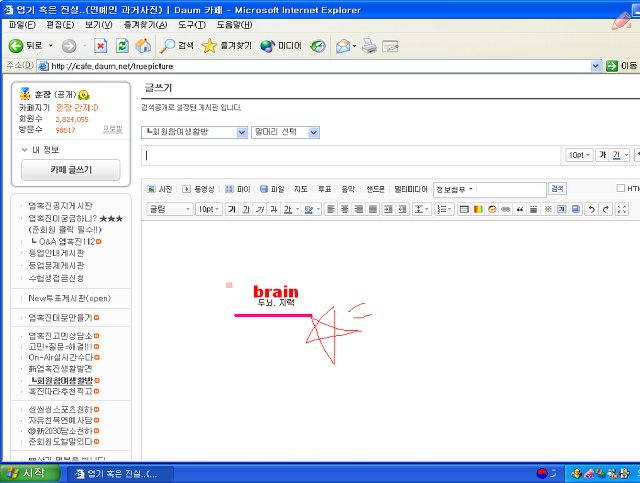The image size is (640, 483).
Task: Open the IE Search (검색) magnifier
Action: [x=177, y=46]
